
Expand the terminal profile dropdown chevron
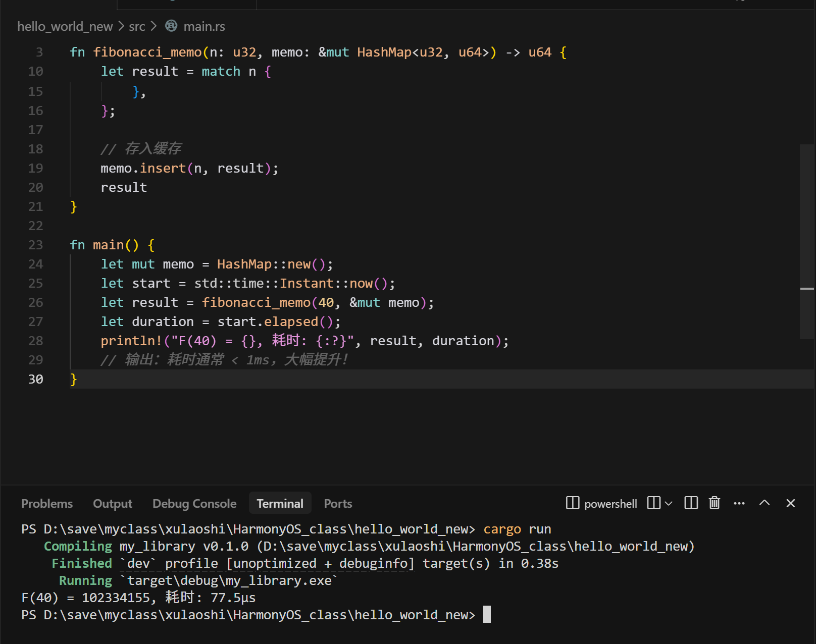[669, 503]
